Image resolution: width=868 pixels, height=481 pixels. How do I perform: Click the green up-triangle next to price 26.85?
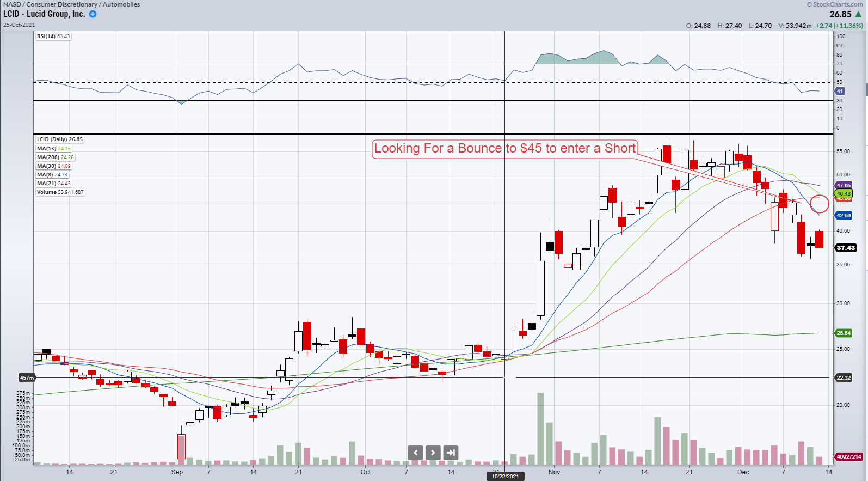pyautogui.click(x=858, y=14)
